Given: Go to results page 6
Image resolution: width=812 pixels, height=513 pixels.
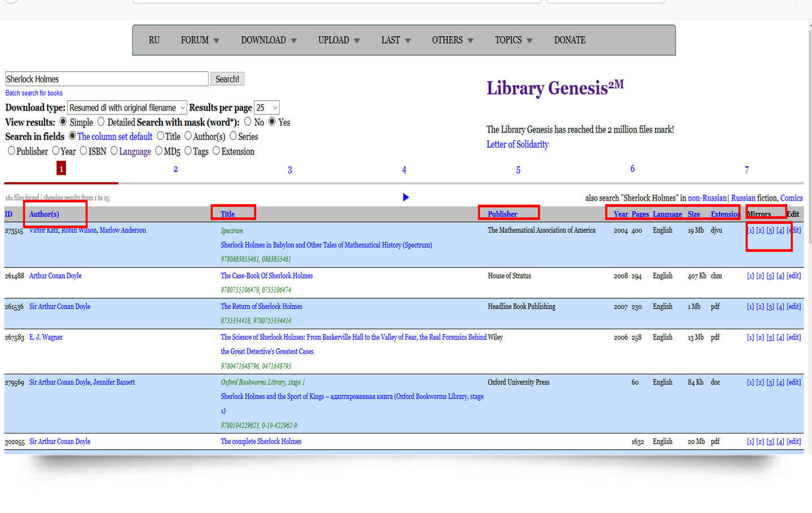Looking at the screenshot, I should pos(633,169).
